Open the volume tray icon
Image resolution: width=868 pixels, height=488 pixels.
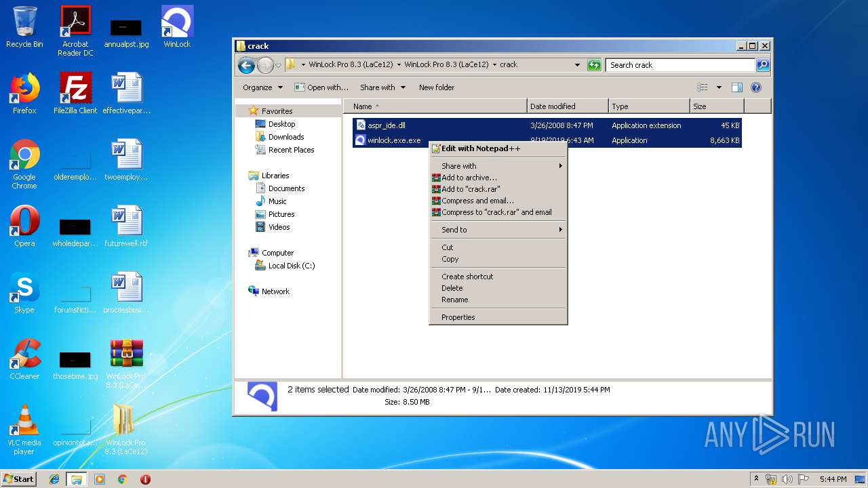click(787, 479)
